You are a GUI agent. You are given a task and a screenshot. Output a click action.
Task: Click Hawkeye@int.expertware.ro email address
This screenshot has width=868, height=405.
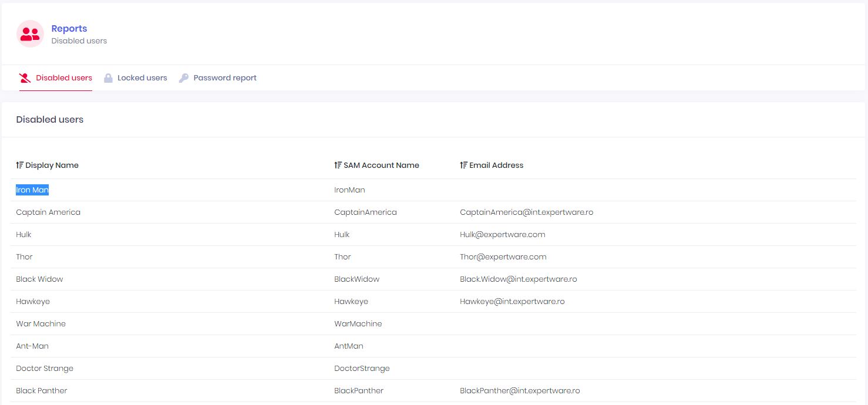[512, 302]
